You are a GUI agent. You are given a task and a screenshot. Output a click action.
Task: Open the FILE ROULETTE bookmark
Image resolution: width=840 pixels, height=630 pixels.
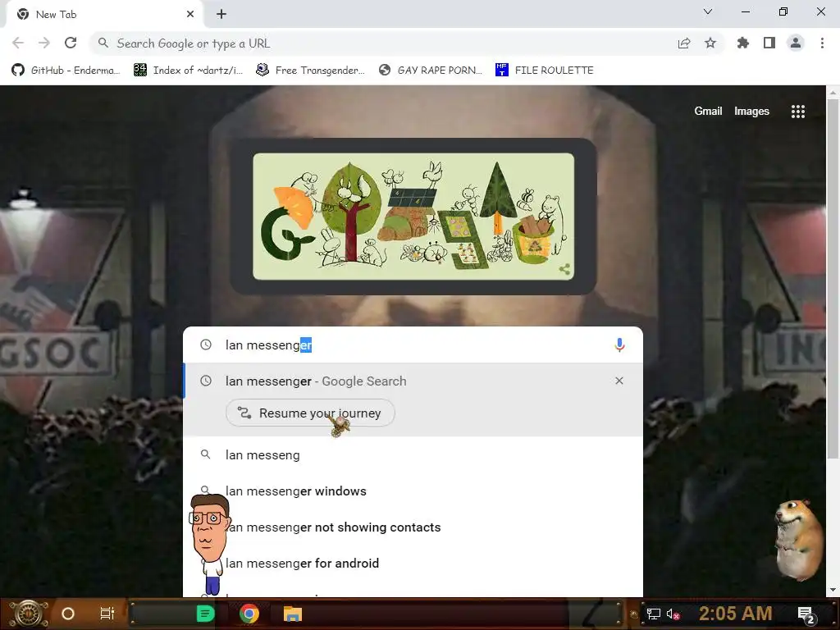coord(545,71)
